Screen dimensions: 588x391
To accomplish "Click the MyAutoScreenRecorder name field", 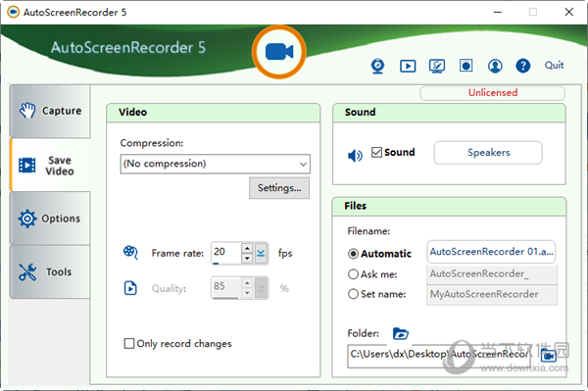I will (492, 294).
